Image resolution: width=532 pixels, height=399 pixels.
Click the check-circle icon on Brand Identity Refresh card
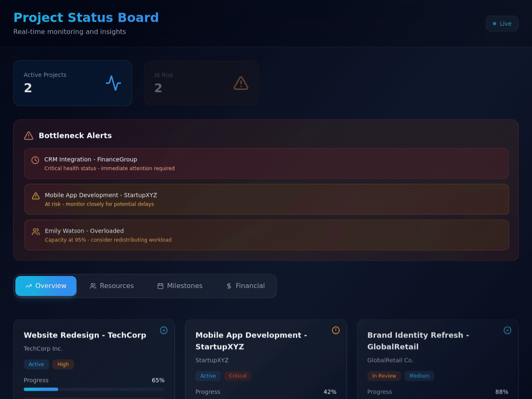click(507, 330)
